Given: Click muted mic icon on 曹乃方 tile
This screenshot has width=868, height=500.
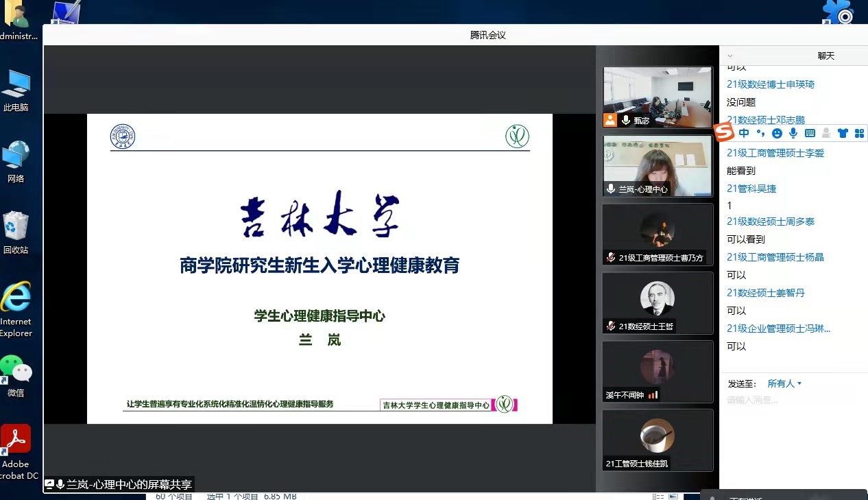Looking at the screenshot, I should [610, 257].
